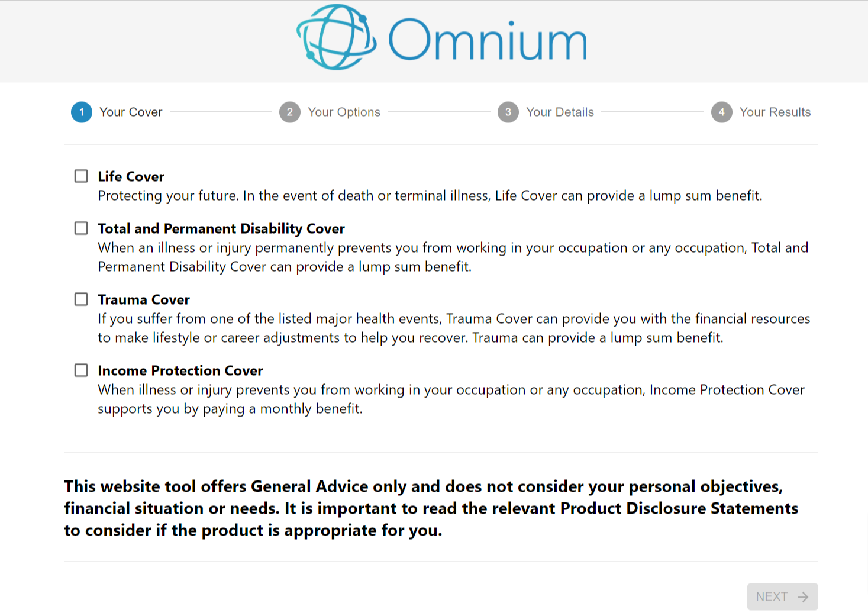This screenshot has height=616, width=868.
Task: Click the step 4 number circle
Action: (x=722, y=112)
